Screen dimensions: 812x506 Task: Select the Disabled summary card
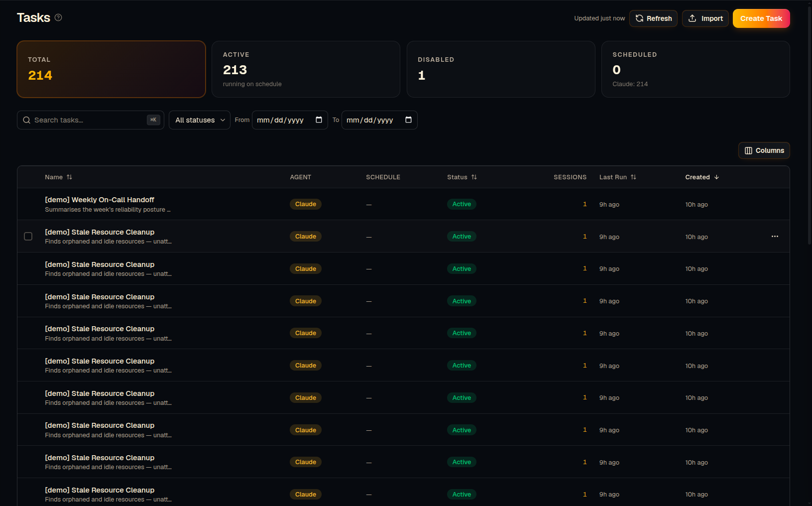(501, 69)
